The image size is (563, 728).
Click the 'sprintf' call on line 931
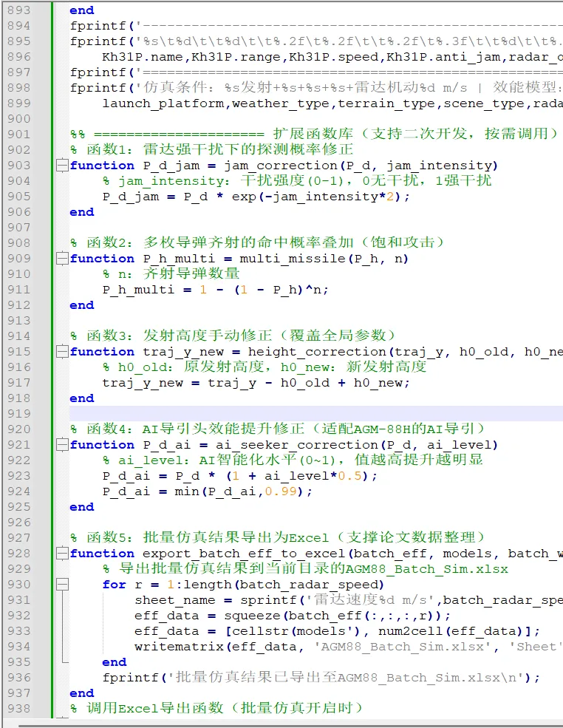click(x=268, y=600)
